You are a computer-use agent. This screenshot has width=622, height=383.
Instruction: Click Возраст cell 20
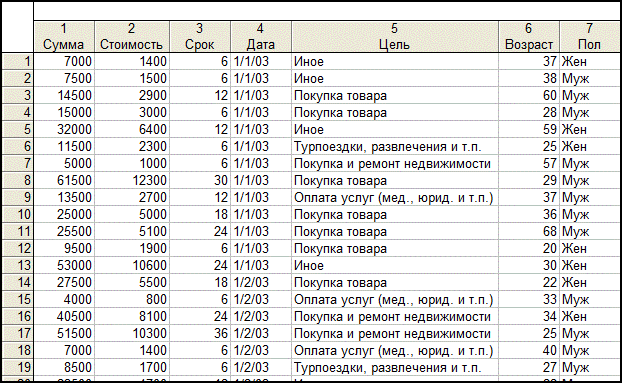[529, 249]
